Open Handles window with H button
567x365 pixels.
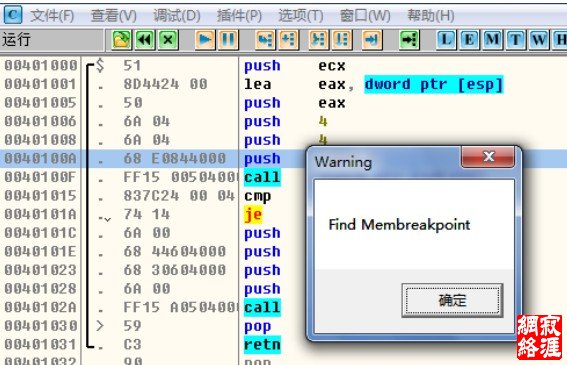(560, 39)
